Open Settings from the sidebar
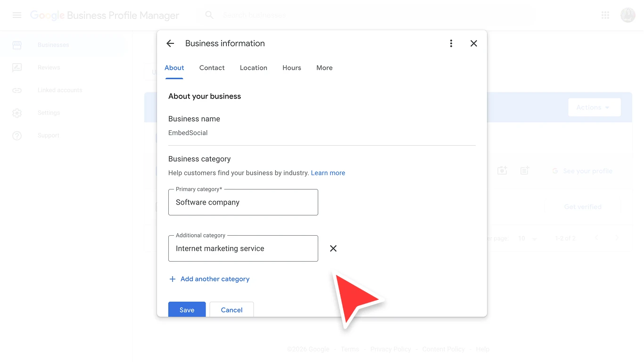This screenshot has height=362, width=644. (x=49, y=113)
